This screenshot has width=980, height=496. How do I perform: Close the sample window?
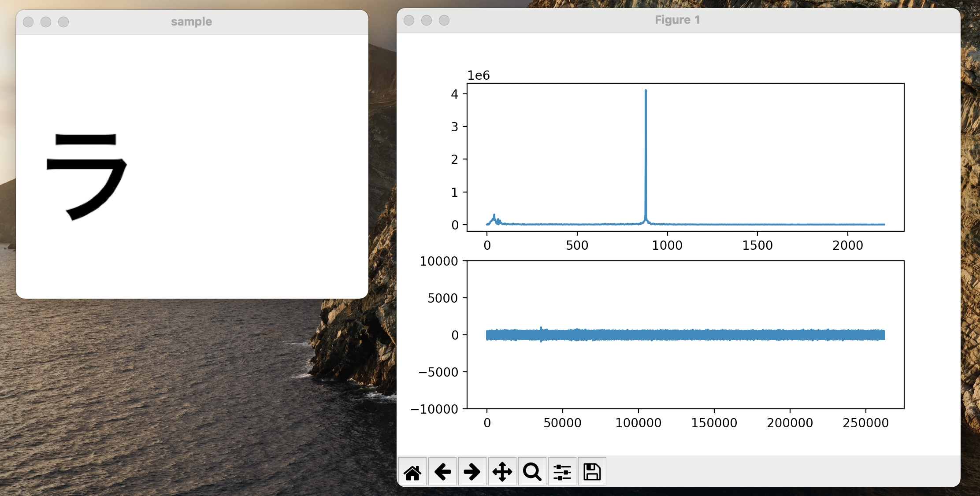coord(28,22)
